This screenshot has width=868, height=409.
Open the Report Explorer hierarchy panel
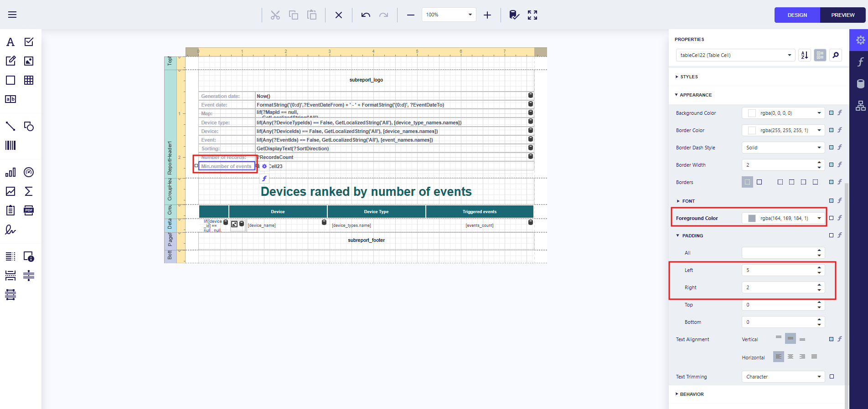pos(860,106)
